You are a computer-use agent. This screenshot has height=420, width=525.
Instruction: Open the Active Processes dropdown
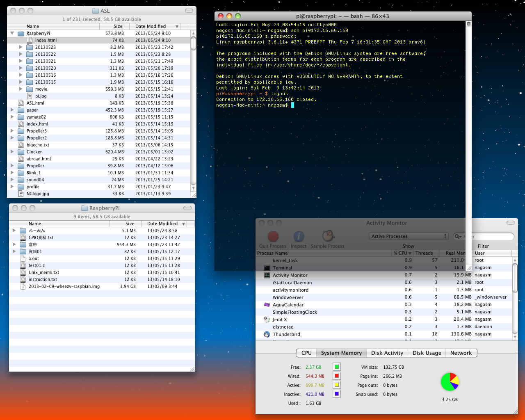409,236
